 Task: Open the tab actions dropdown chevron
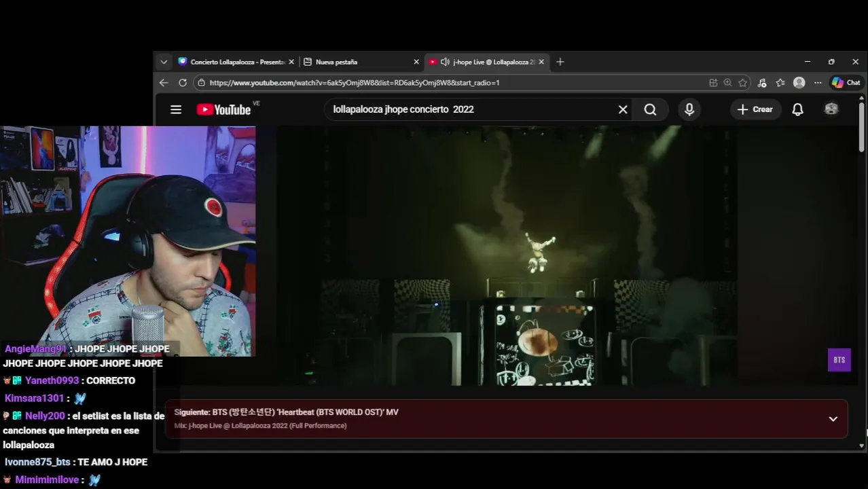164,62
